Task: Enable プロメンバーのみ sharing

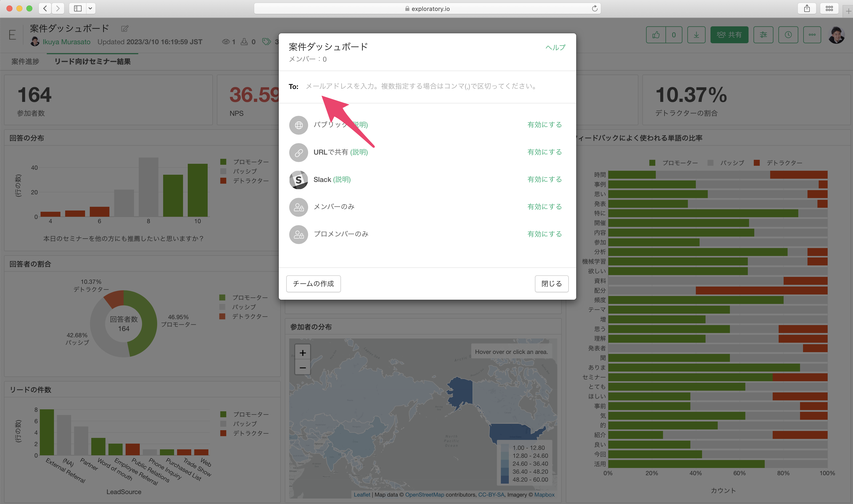Action: (544, 234)
